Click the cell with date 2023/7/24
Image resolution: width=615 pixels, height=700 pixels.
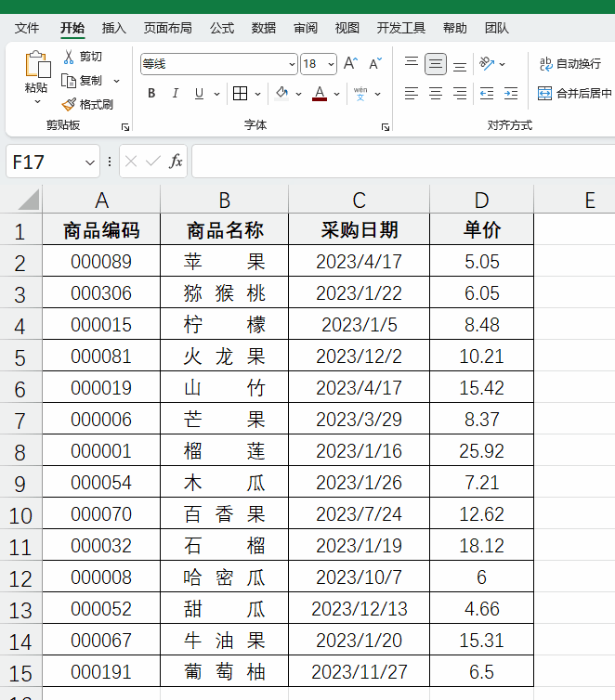click(x=360, y=513)
